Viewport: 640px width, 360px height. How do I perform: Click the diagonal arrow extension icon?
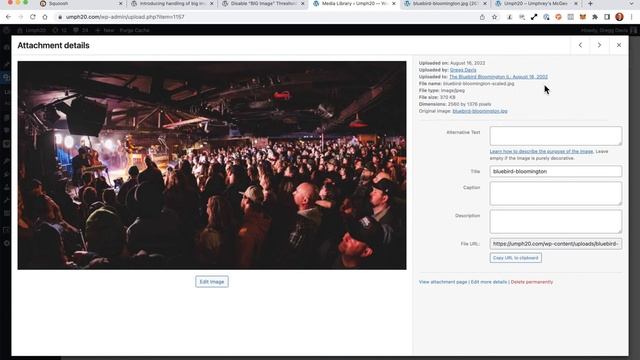[534, 17]
